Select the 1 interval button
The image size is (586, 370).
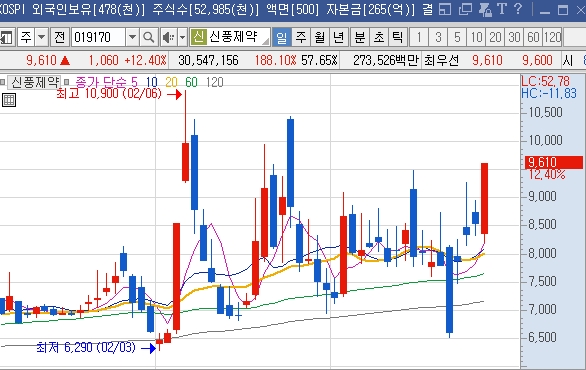[419, 37]
